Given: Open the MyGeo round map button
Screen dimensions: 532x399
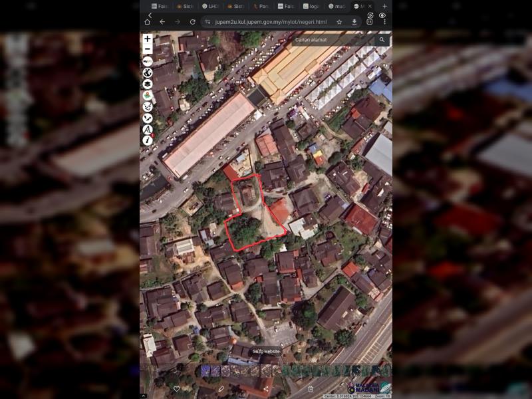Looking at the screenshot, I should tap(148, 61).
